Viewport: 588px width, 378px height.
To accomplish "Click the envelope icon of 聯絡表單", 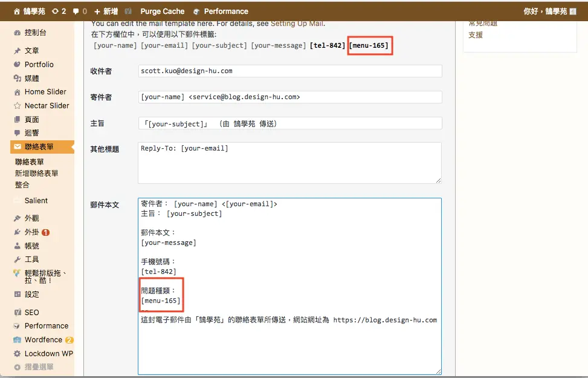I will coord(18,147).
